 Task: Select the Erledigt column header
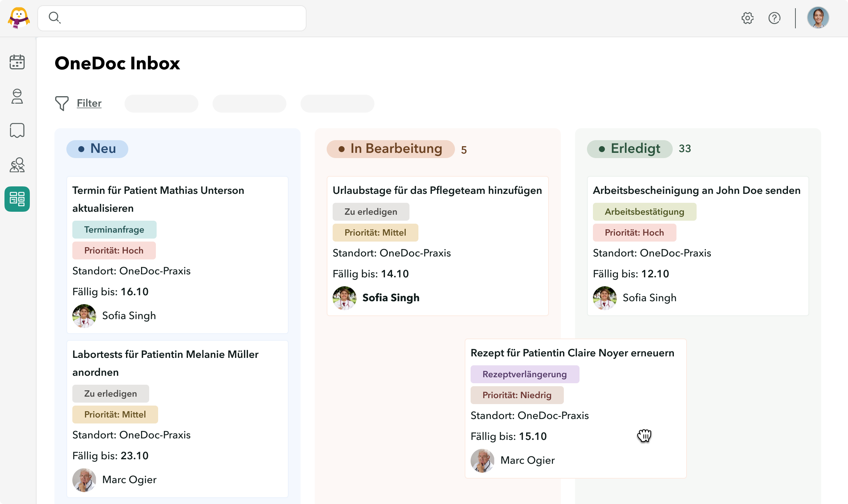point(629,149)
